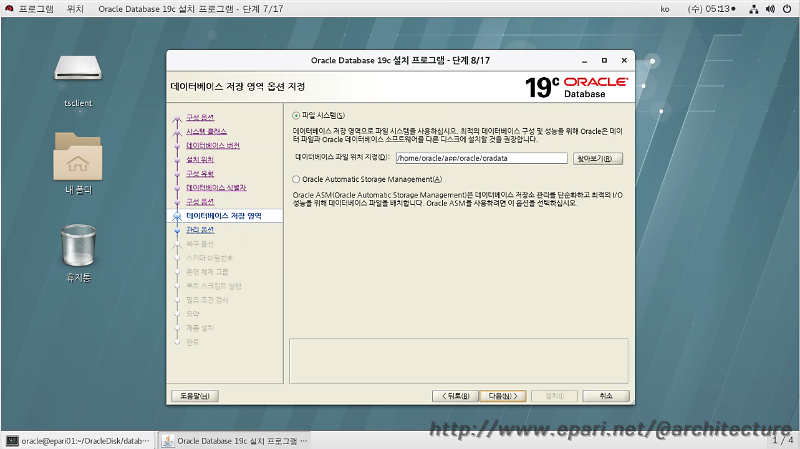Open the trash can desktop icon

pos(78,245)
